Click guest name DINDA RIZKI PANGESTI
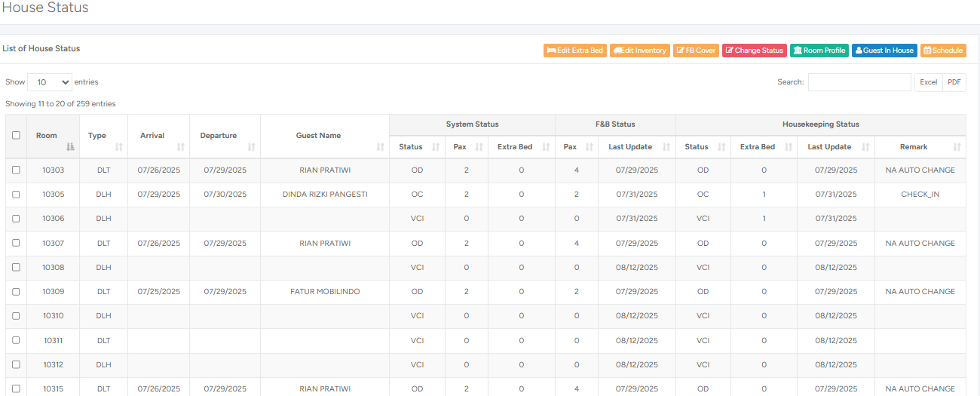 (x=325, y=195)
